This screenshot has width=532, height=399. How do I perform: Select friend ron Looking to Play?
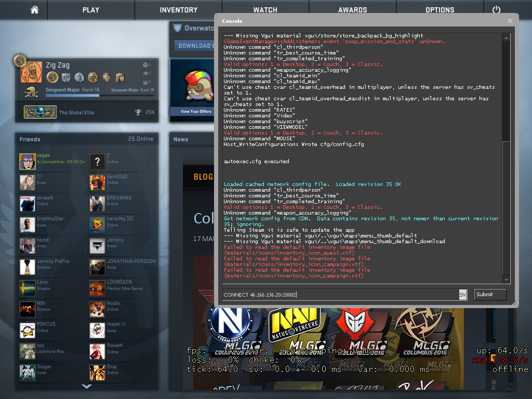[x=51, y=352]
